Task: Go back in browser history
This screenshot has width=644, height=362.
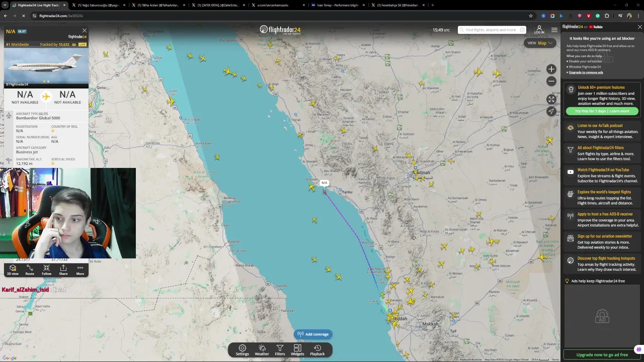Action: coord(5,16)
